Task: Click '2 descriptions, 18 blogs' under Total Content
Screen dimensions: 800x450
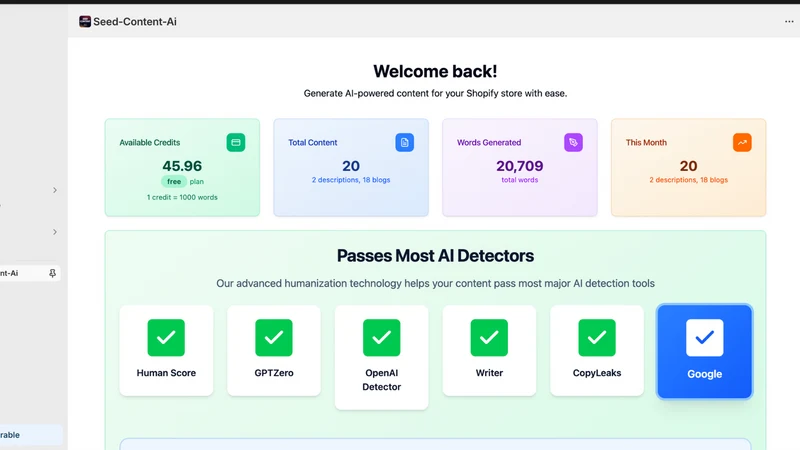Action: [x=351, y=180]
